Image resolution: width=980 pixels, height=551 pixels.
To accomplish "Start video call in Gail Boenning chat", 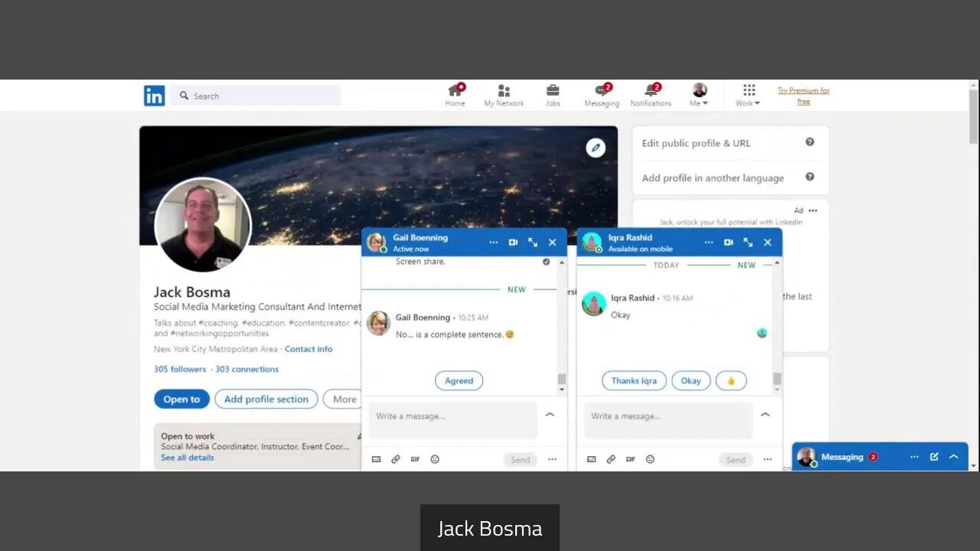I will point(513,243).
